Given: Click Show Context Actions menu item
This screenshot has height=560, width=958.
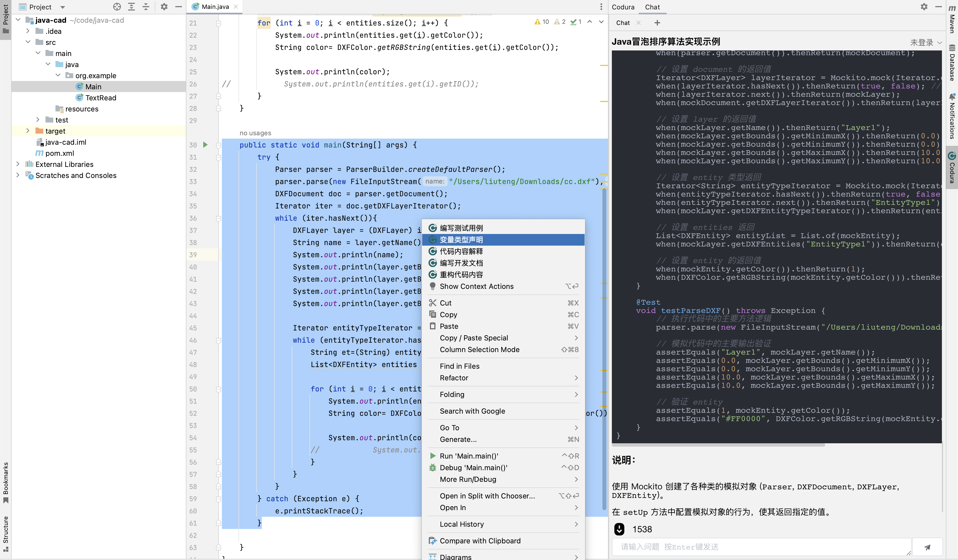Looking at the screenshot, I should (503, 286).
